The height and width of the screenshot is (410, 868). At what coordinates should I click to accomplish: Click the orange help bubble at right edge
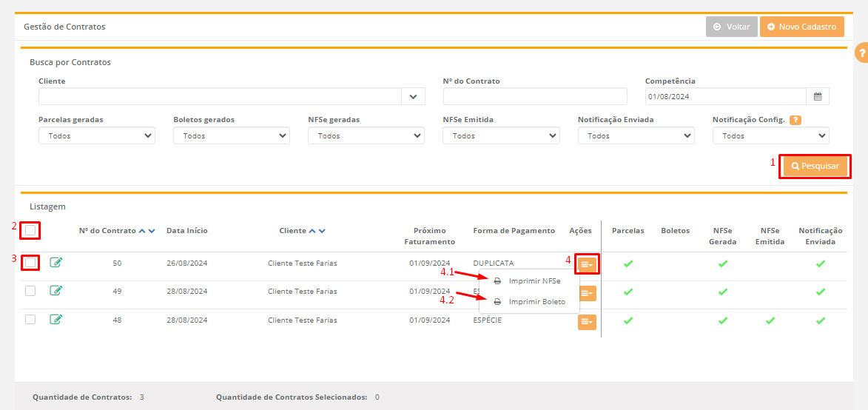point(861,53)
